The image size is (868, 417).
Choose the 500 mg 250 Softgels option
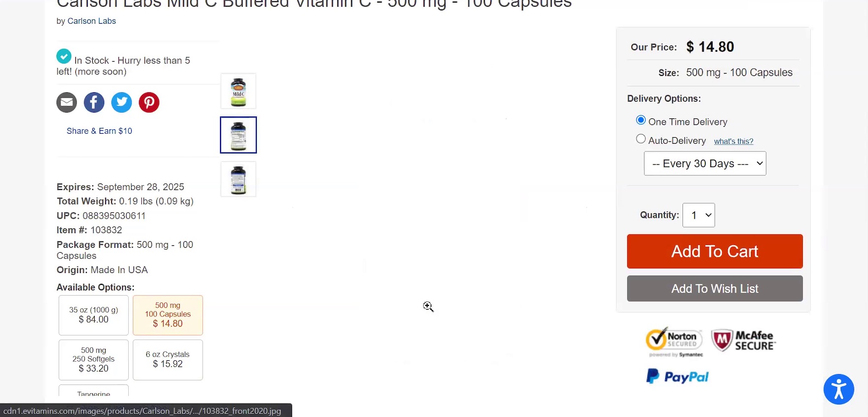[x=94, y=360]
